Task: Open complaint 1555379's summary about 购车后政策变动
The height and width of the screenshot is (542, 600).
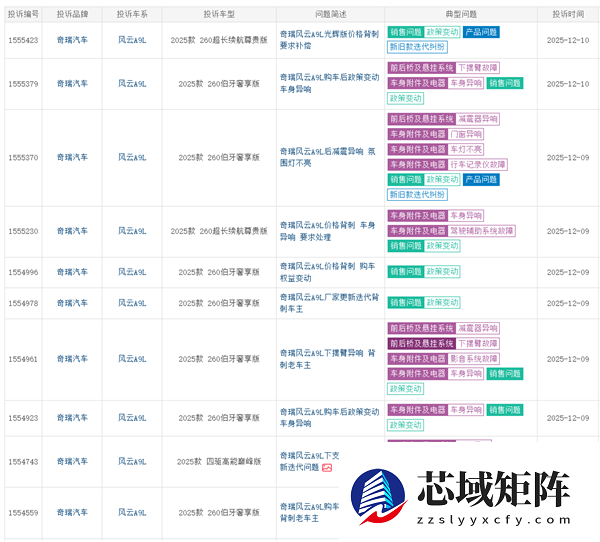Action: pyautogui.click(x=329, y=83)
